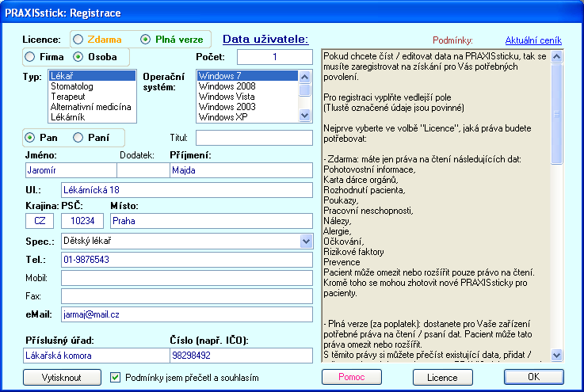584x392 pixels.
Task: Select Terapeut in the Typ list
Action: click(92, 97)
